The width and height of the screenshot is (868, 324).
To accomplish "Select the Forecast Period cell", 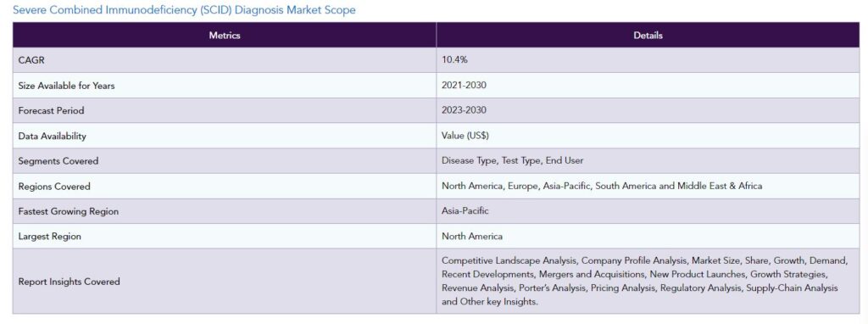I will [224, 110].
